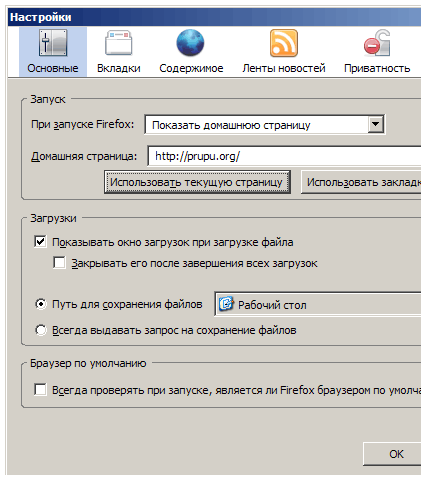Open the Показать домашнюю страницу combo box
Viewport: 426px width, 480px height.
tap(265, 125)
